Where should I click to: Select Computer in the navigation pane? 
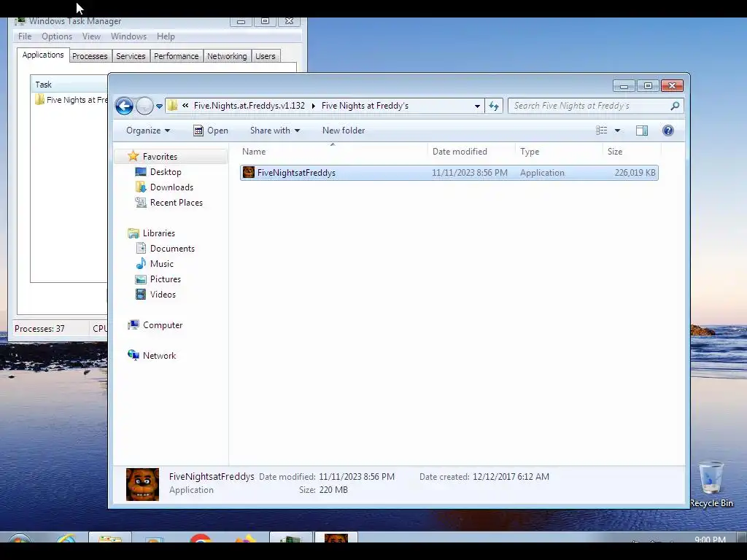(x=163, y=325)
